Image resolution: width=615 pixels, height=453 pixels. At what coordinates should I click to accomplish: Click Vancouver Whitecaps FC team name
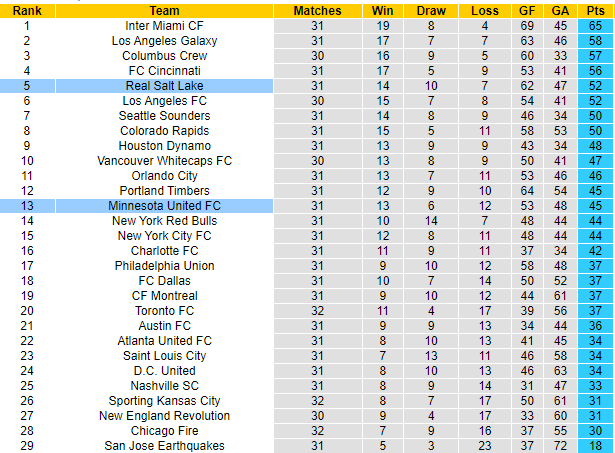[164, 161]
